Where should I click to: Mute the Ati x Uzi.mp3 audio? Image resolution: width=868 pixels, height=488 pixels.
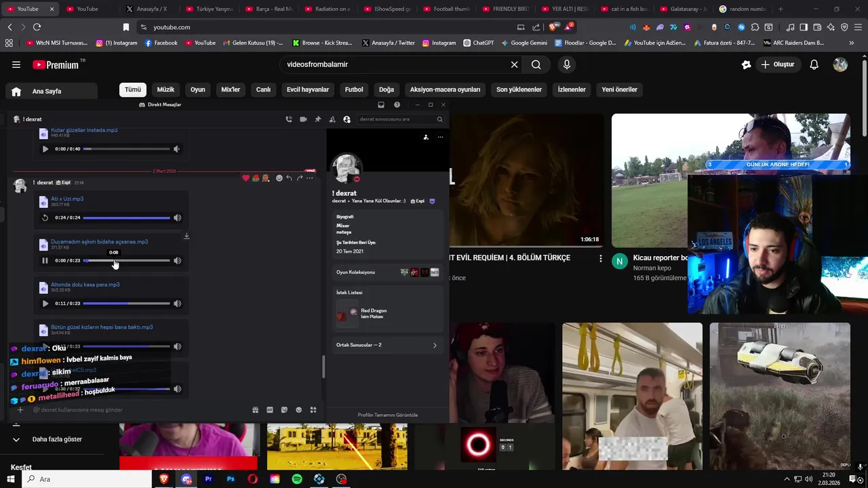(x=177, y=218)
